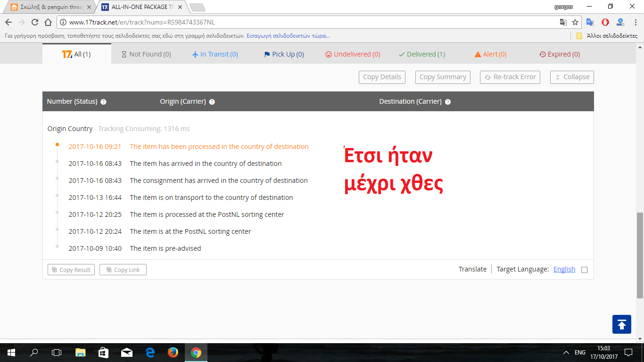Collapse the tracking details
The image size is (644, 362).
coord(572,77)
